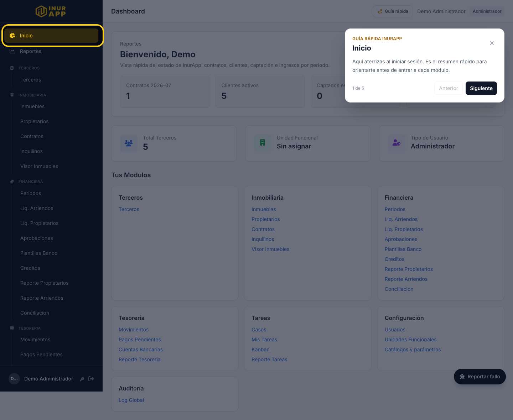Click the Demo Administrador name in header
Viewport: 513px width, 420px height.
click(441, 11)
